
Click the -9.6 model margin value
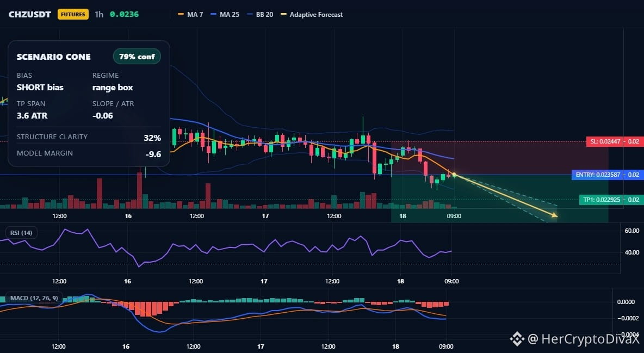click(153, 154)
